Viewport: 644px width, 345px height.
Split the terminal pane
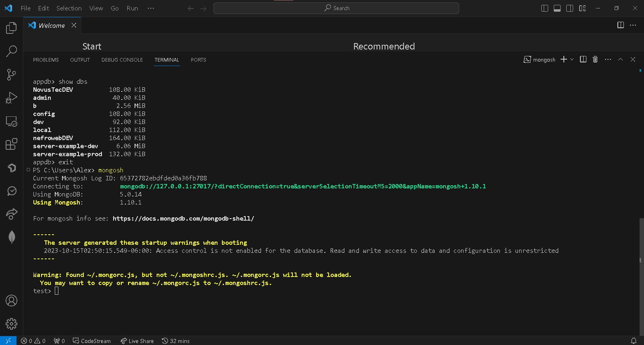pyautogui.click(x=583, y=60)
